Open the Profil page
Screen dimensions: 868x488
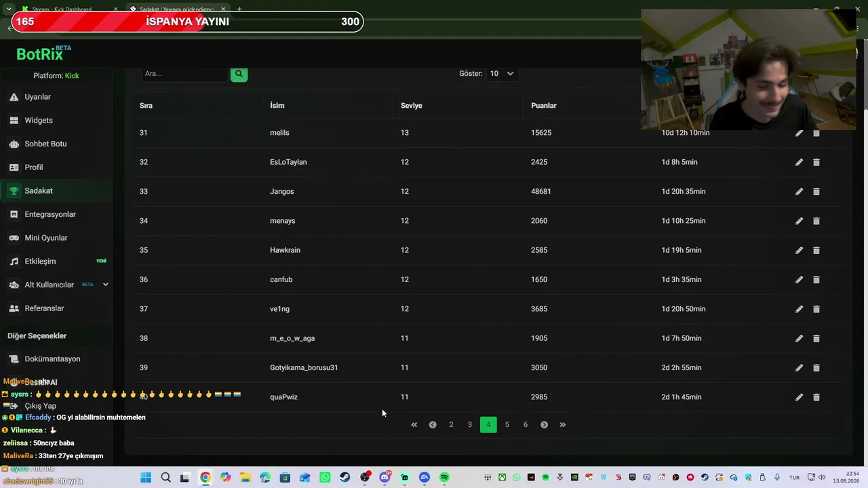coord(56,167)
